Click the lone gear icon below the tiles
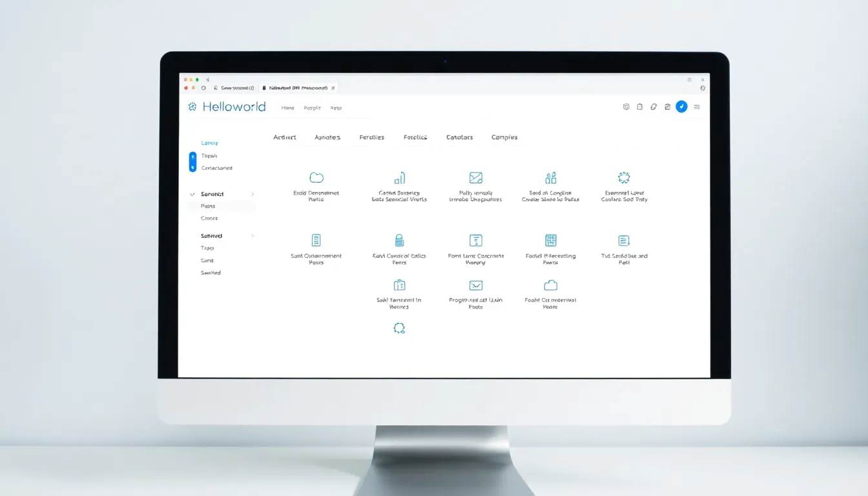This screenshot has height=496, width=868. tap(399, 328)
